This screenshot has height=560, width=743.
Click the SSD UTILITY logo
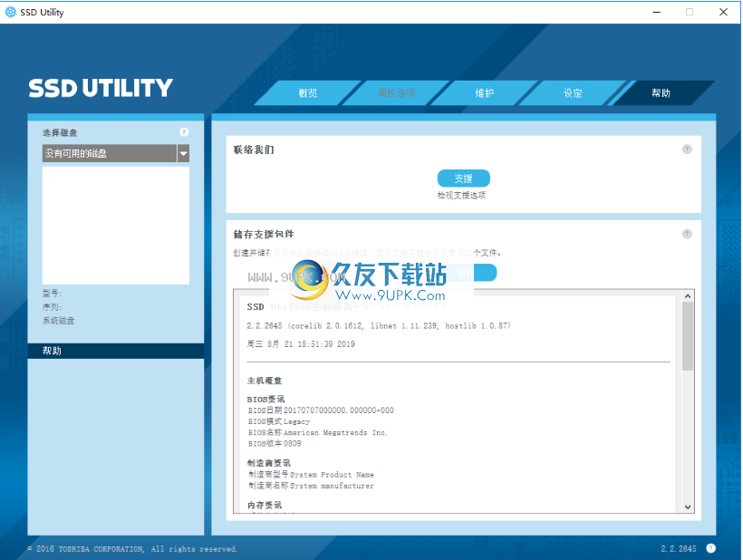(101, 88)
